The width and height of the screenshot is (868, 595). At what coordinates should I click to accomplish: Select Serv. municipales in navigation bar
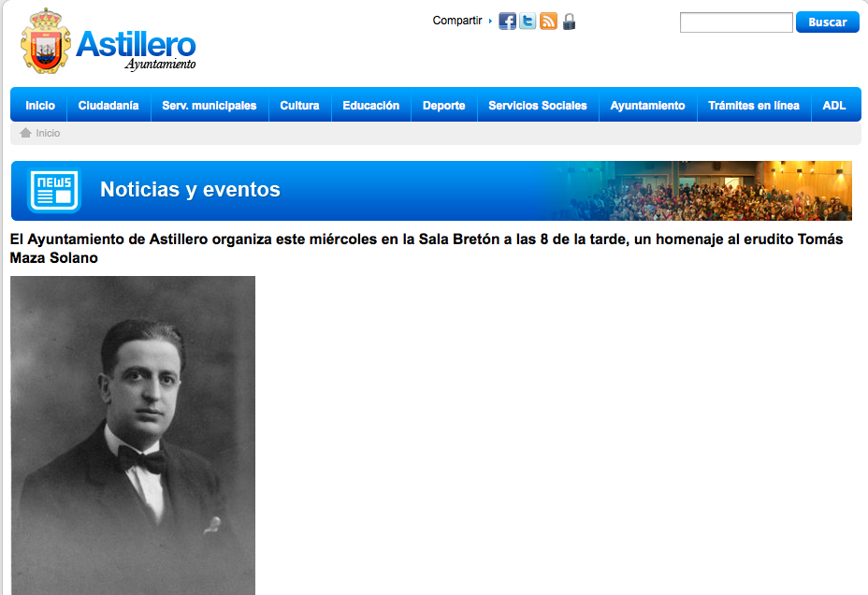tap(210, 105)
